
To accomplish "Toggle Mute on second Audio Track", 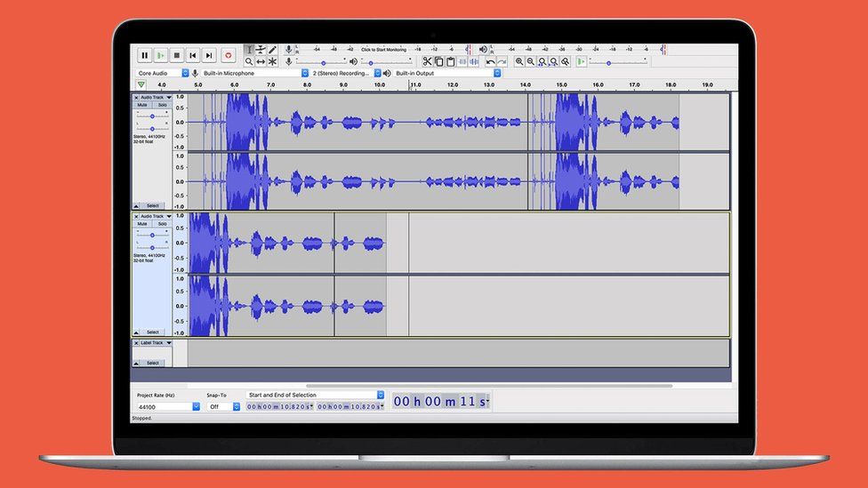I will (x=142, y=224).
